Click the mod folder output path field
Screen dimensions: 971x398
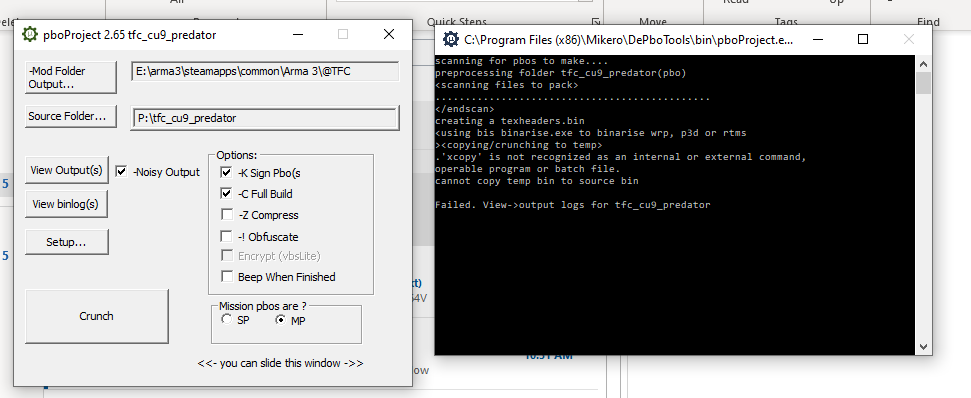265,71
